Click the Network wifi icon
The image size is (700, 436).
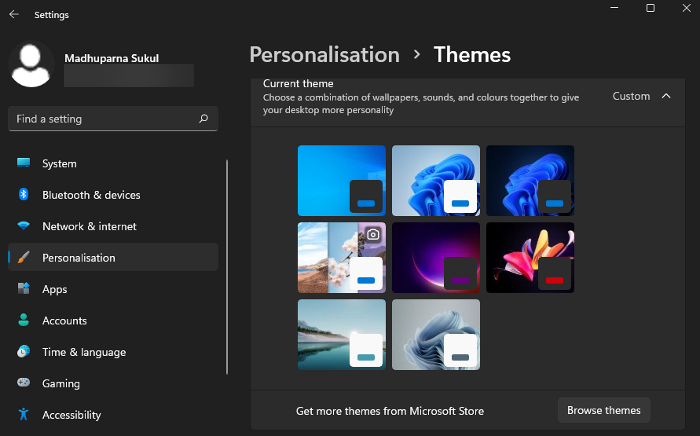[x=23, y=226]
